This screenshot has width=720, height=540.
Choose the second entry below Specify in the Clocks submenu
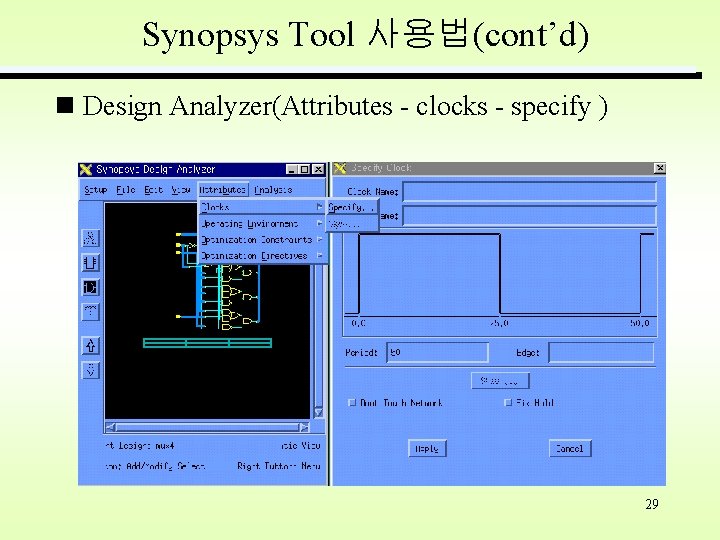[352, 224]
